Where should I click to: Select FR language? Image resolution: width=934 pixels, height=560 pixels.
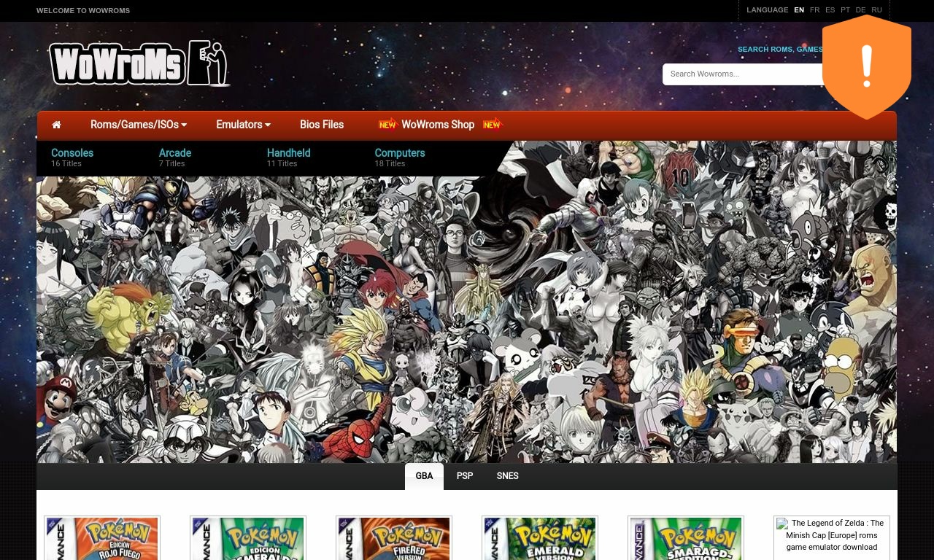click(x=815, y=10)
